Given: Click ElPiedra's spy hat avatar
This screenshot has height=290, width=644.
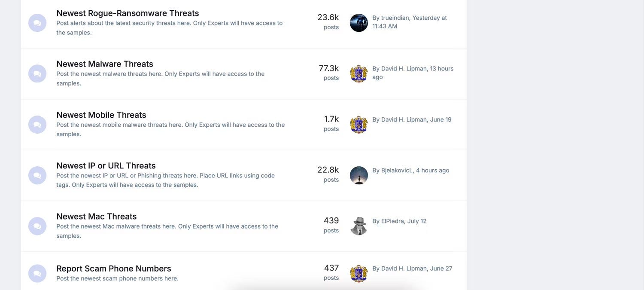Looking at the screenshot, I should click(359, 226).
